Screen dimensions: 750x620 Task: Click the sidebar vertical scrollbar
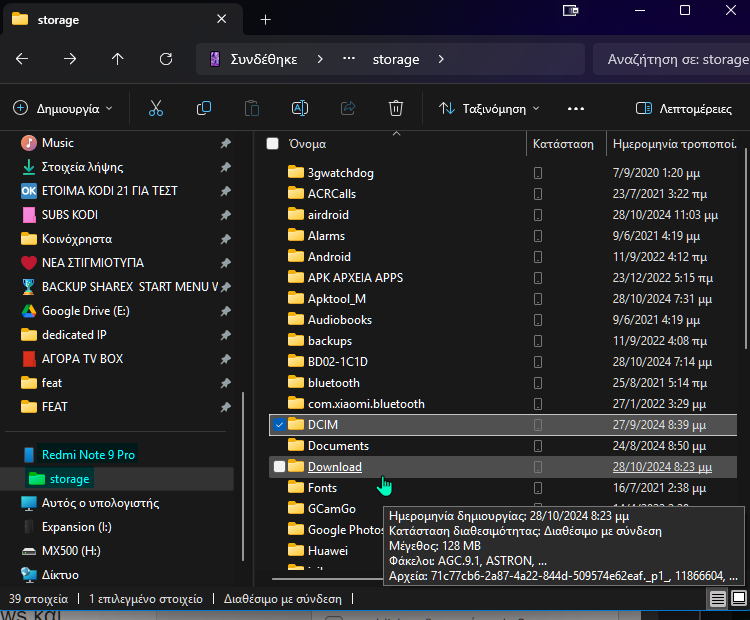pos(243,476)
